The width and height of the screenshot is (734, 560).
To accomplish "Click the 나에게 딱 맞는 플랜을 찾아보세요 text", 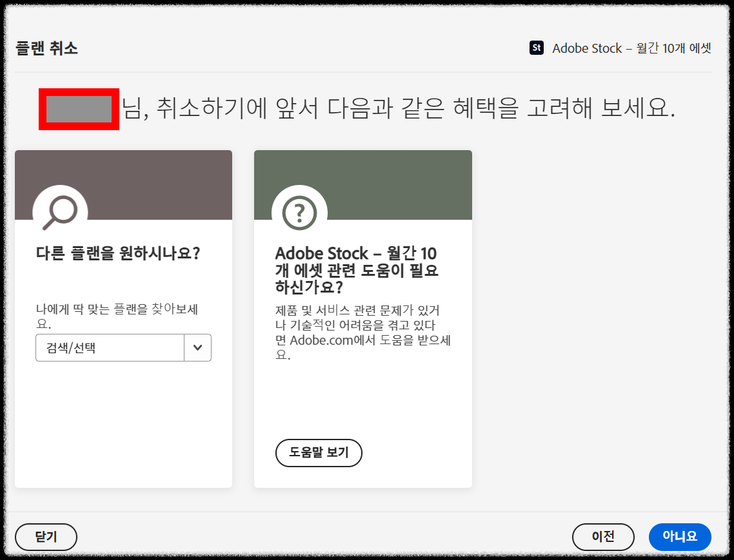I will click(117, 316).
